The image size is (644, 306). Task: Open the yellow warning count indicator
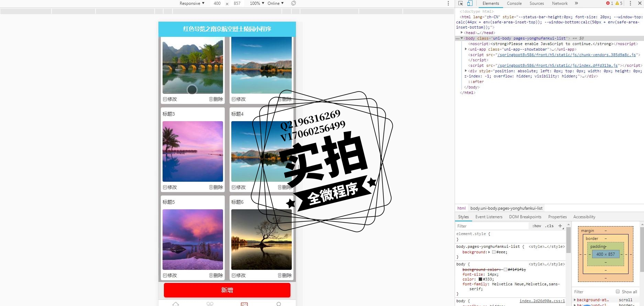point(619,3)
